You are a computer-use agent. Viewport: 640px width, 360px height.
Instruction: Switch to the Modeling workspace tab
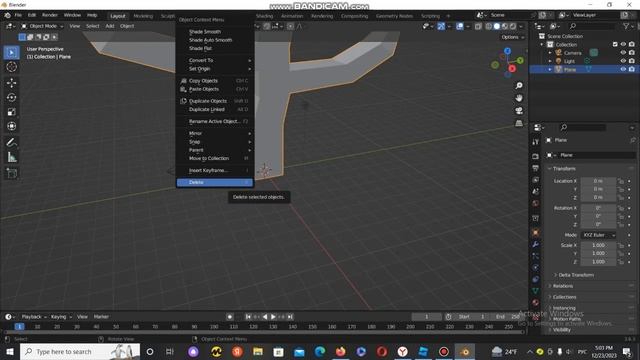(x=143, y=16)
